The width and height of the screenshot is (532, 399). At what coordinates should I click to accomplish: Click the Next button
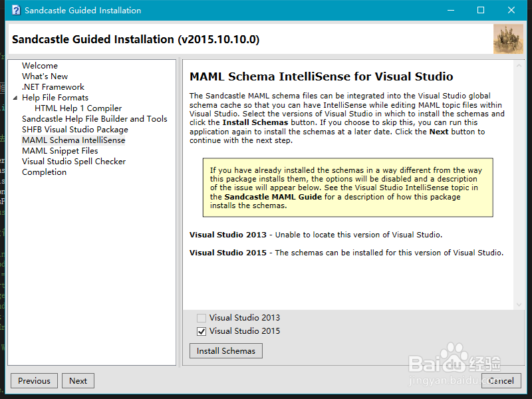[78, 380]
